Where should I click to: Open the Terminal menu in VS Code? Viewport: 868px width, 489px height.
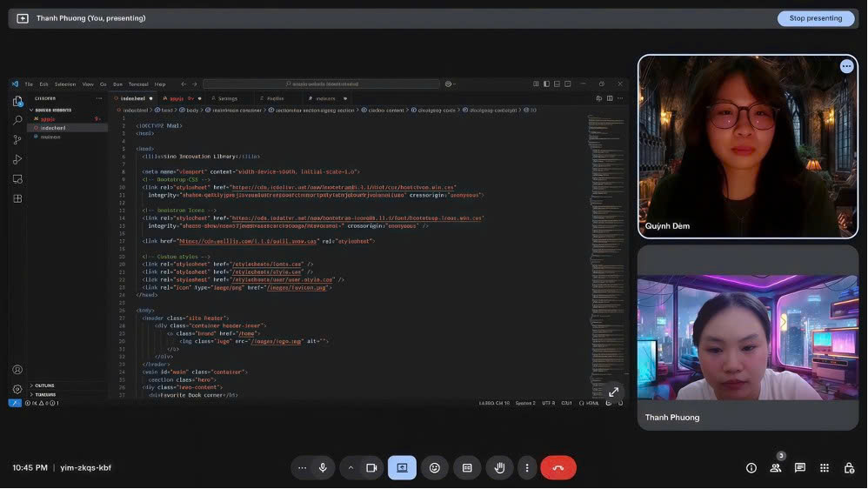coord(138,84)
